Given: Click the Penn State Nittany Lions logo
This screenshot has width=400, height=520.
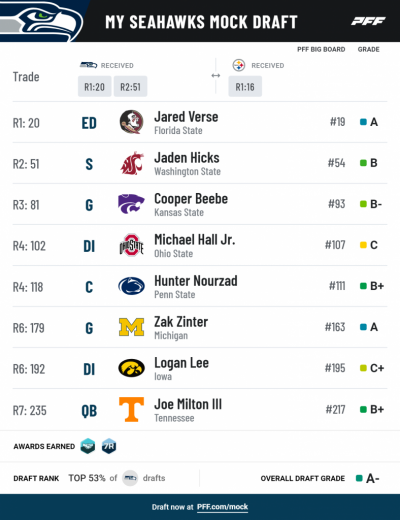Looking at the screenshot, I should pos(131,286).
